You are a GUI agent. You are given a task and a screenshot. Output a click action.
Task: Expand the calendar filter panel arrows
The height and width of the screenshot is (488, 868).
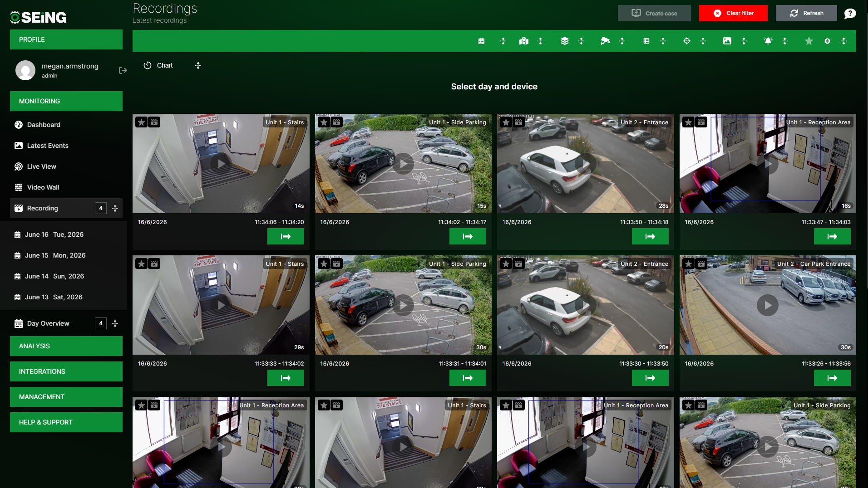tap(503, 41)
